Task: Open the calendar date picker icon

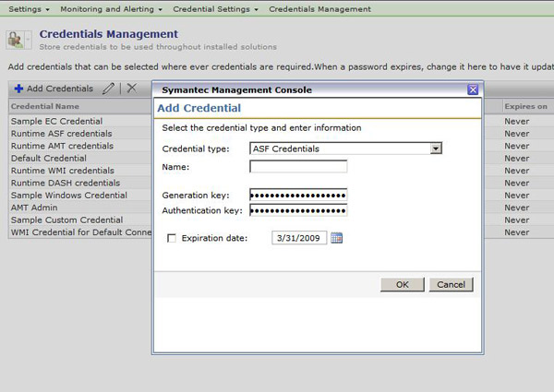Action: 337,239
